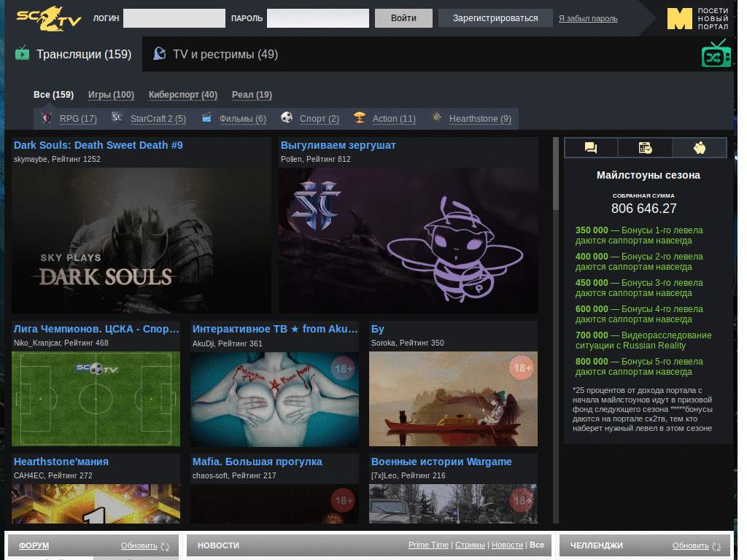The width and height of the screenshot is (747, 560).
Task: Click the RPG category icon
Action: point(46,117)
